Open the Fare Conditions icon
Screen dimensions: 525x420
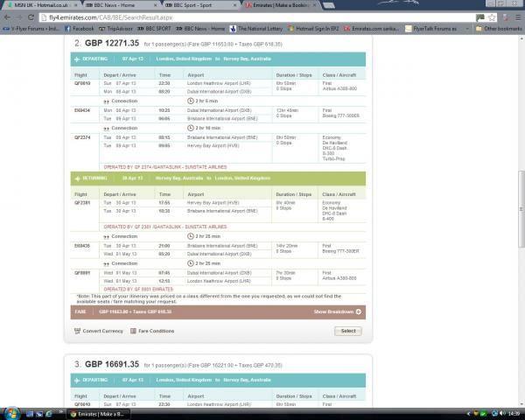click(x=133, y=331)
